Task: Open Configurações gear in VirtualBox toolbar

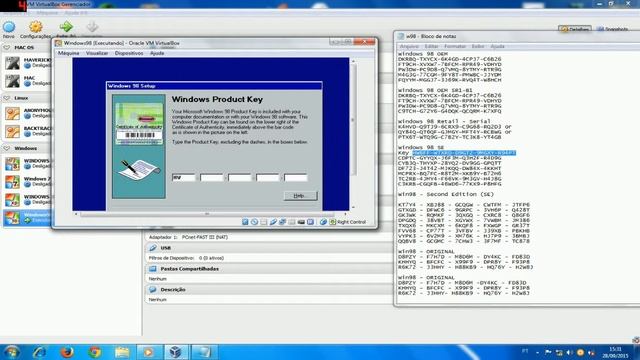Action: 36,27
